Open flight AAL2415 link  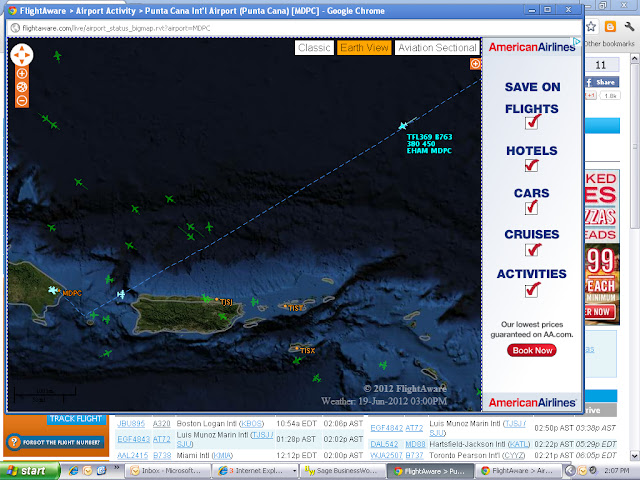click(x=132, y=455)
